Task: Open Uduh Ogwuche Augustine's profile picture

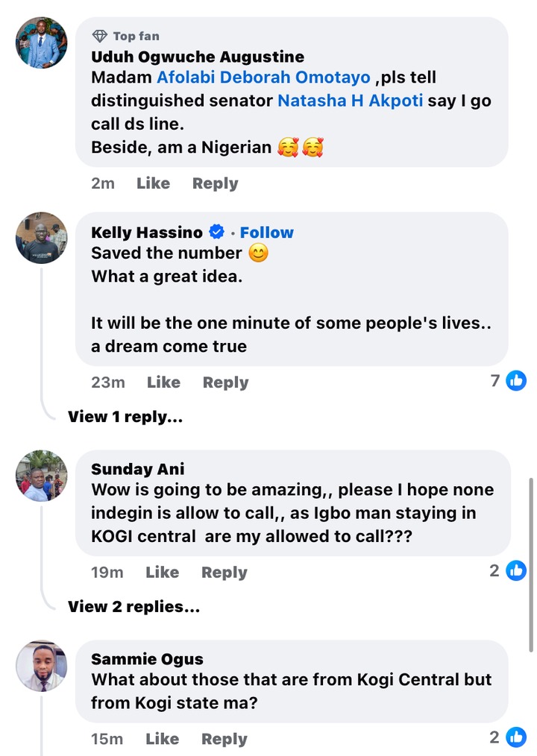Action: 42,42
